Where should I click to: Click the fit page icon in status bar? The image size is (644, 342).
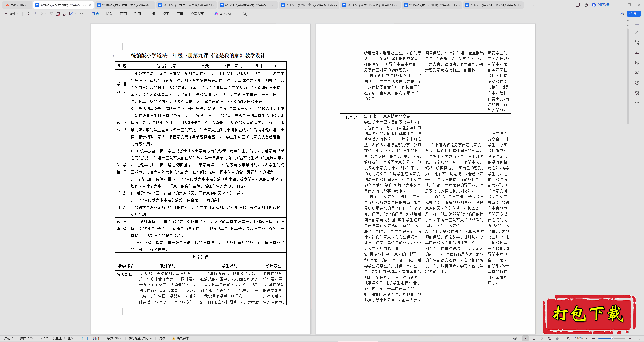[568, 338]
